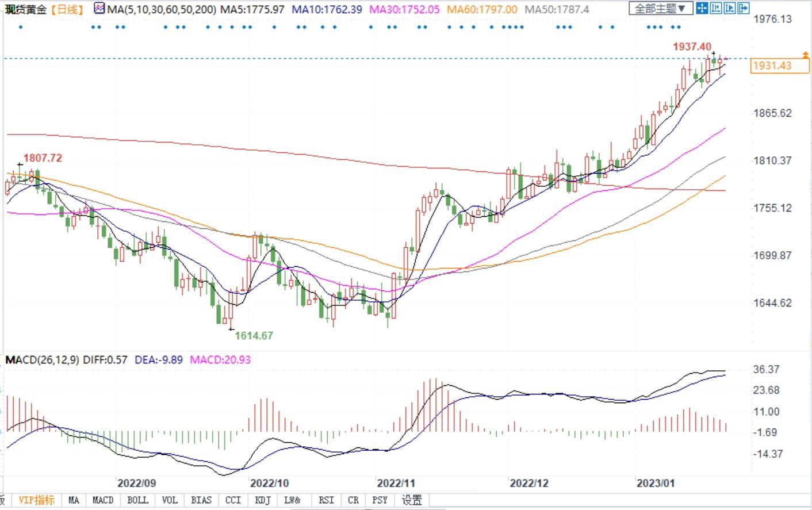
Task: Open the 日线 period selector
Action: click(x=67, y=9)
